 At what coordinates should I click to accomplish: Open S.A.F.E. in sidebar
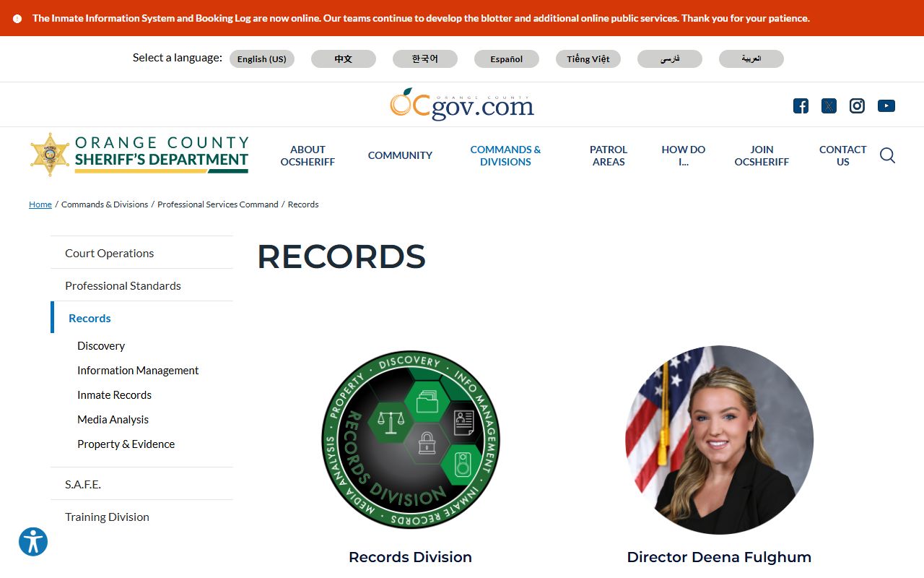(x=141, y=484)
